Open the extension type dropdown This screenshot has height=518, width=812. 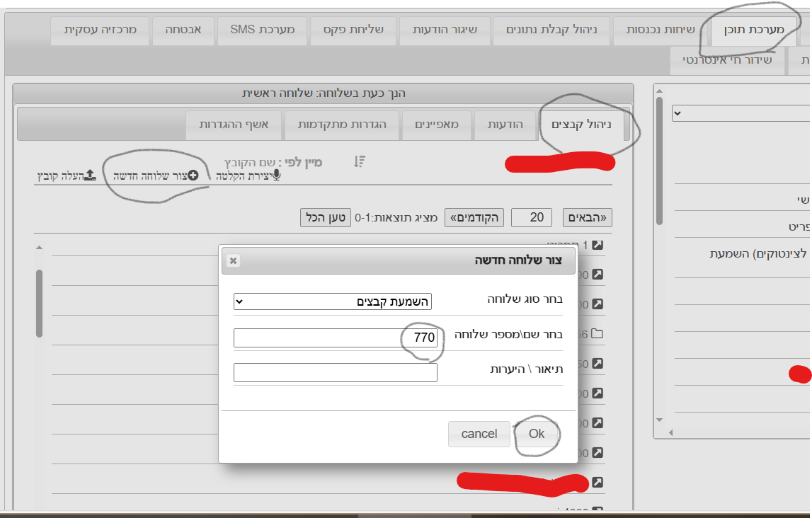[x=332, y=301]
